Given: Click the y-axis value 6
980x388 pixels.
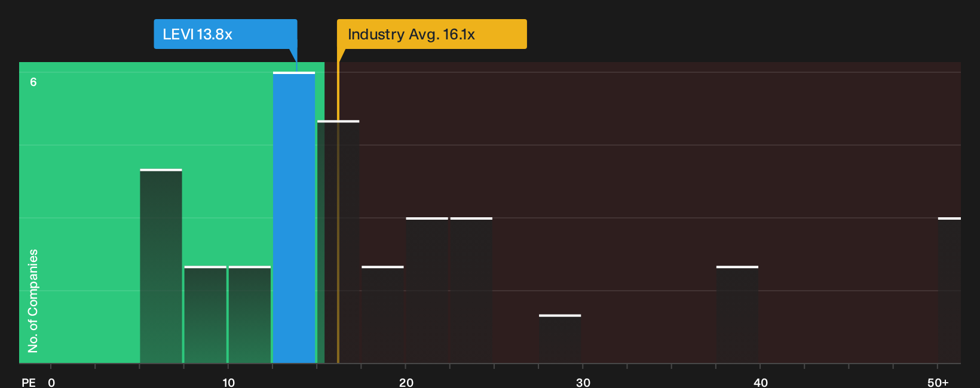Looking at the screenshot, I should click(33, 82).
